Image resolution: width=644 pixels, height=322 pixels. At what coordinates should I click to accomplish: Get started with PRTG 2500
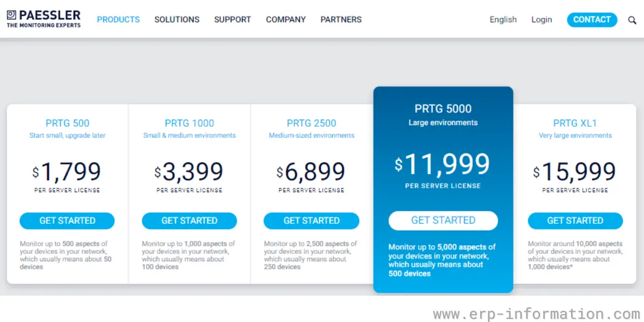[311, 221]
